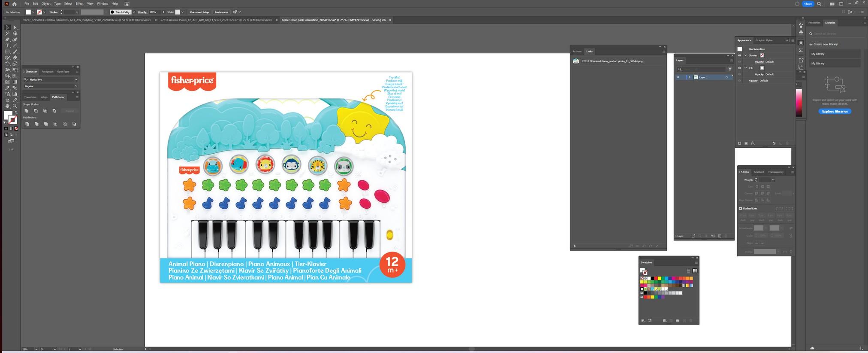The width and height of the screenshot is (868, 353).
Task: Switch to the Align tab
Action: 44,97
